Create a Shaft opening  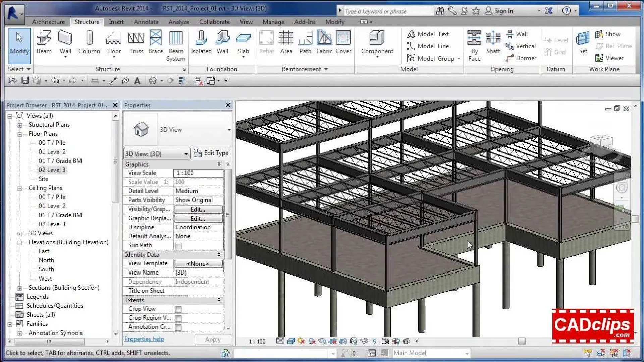coord(493,43)
